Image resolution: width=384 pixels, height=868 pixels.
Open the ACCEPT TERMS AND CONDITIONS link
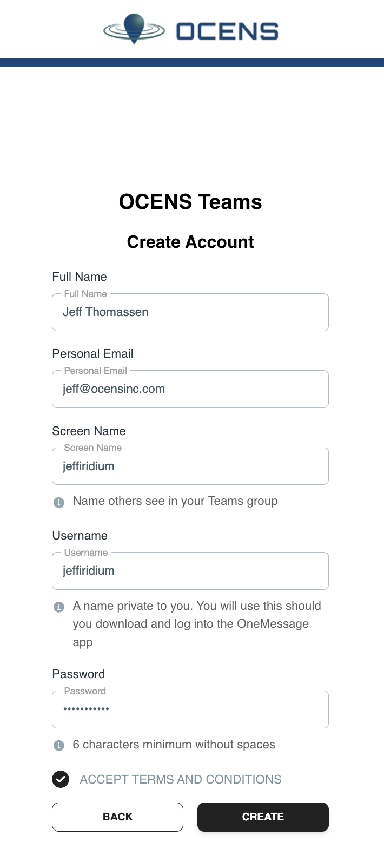(x=181, y=779)
